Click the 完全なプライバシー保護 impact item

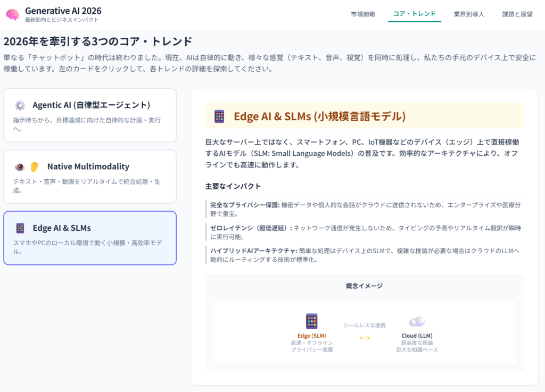[364, 208]
